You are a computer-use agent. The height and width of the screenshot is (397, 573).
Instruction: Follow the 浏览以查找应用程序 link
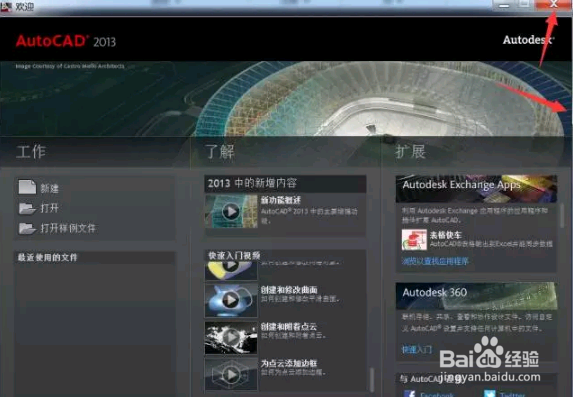pos(435,261)
